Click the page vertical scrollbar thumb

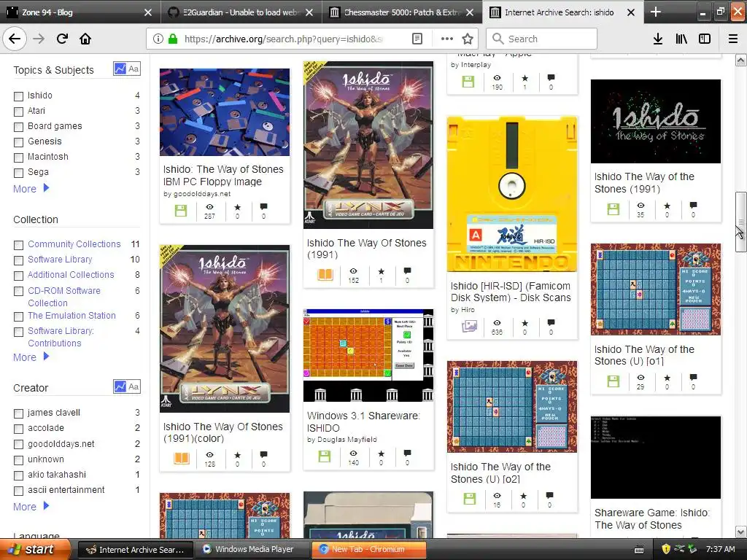tap(740, 222)
